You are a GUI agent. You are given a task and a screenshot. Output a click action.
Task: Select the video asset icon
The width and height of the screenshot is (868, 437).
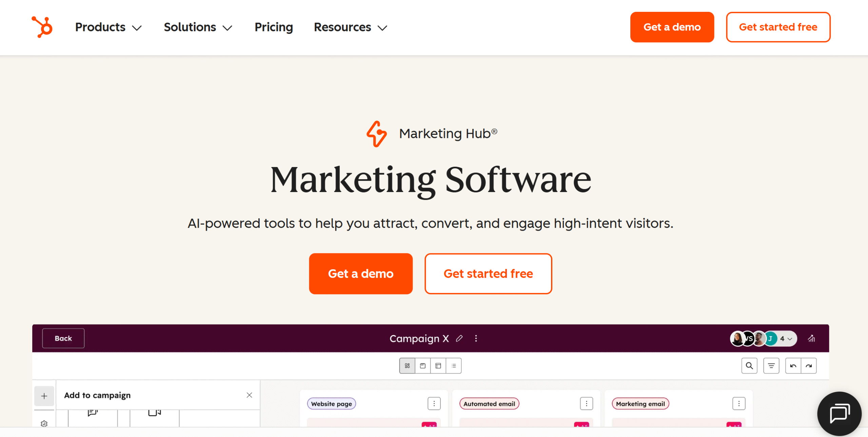point(154,413)
